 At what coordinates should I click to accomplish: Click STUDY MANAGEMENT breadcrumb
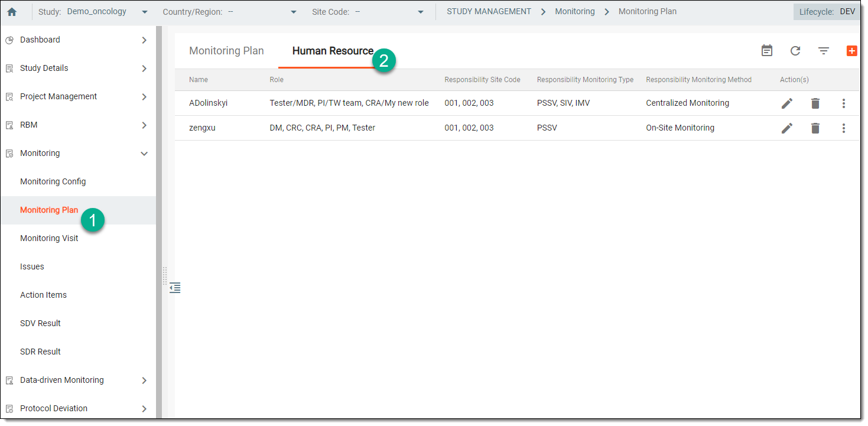(x=489, y=12)
